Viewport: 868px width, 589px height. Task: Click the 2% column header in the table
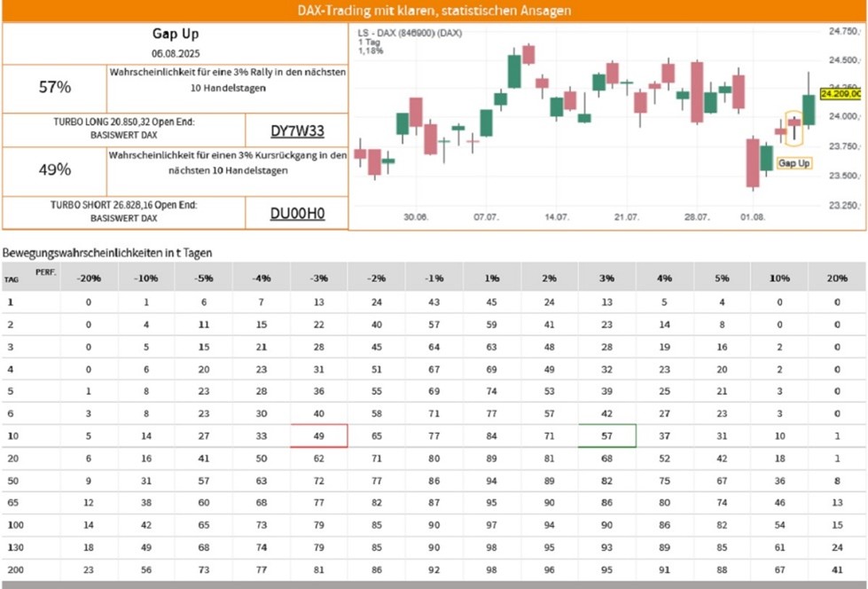click(x=549, y=279)
